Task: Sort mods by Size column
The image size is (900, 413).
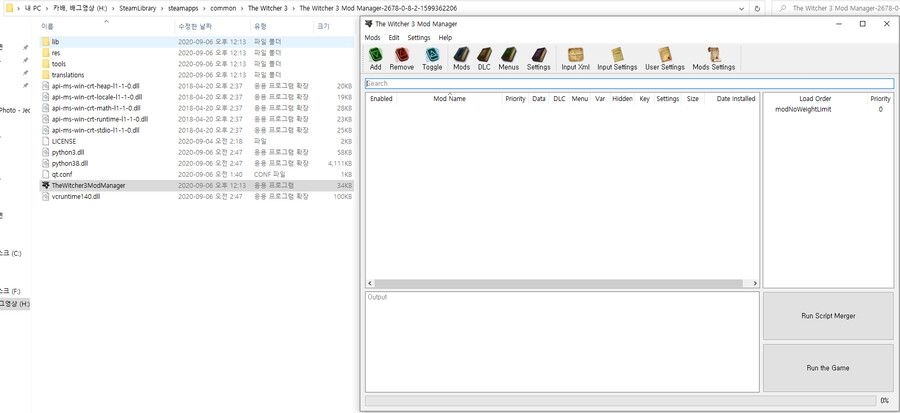Action: pyautogui.click(x=693, y=99)
